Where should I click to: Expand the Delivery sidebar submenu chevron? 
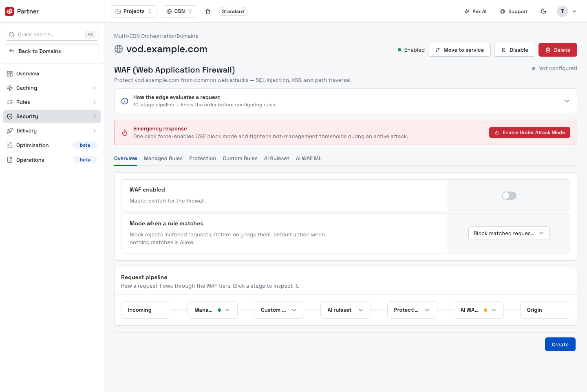95,131
